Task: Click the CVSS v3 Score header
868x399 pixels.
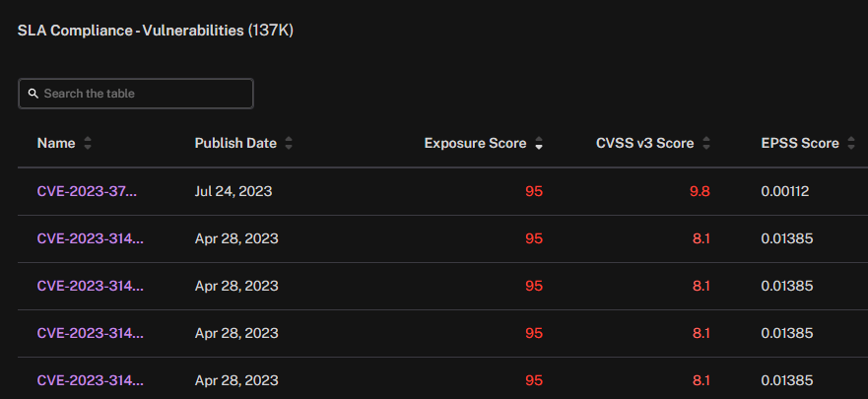Action: click(x=645, y=143)
